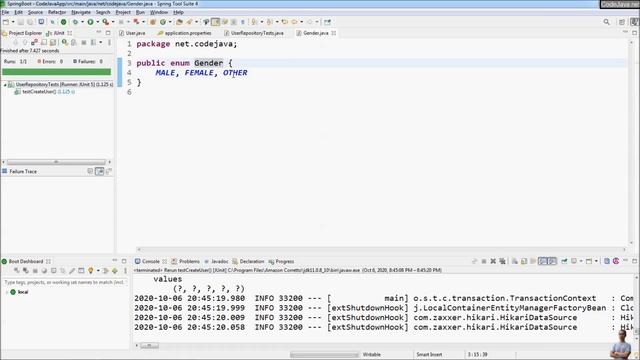This screenshot has height=360, width=640.
Task: Click the Boot Dashboard lightbulb icon
Action: coord(91,271)
